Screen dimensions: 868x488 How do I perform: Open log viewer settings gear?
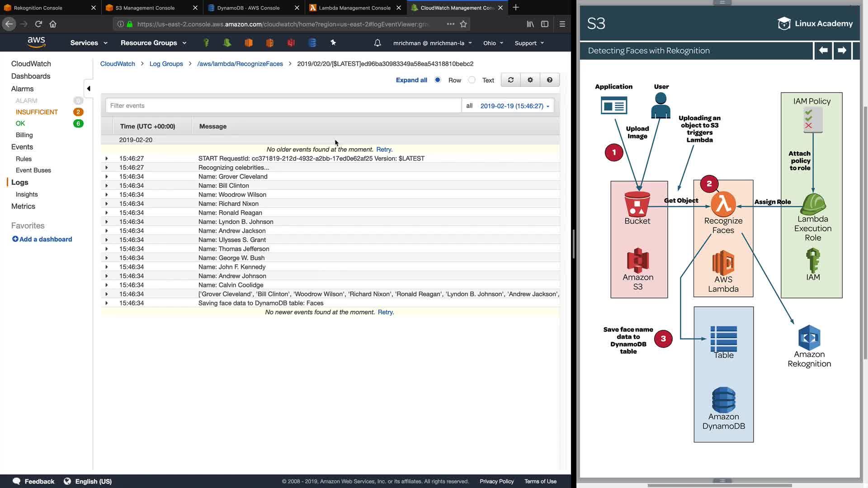530,80
